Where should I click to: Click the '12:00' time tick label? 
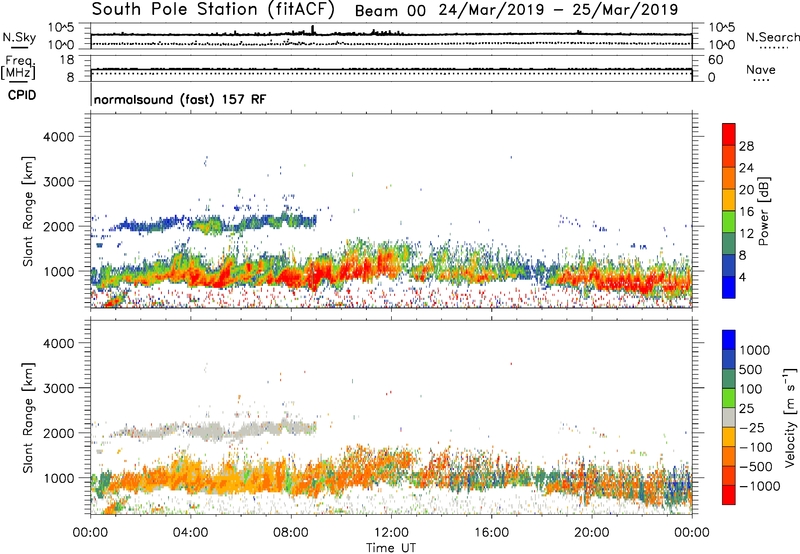pyautogui.click(x=391, y=533)
